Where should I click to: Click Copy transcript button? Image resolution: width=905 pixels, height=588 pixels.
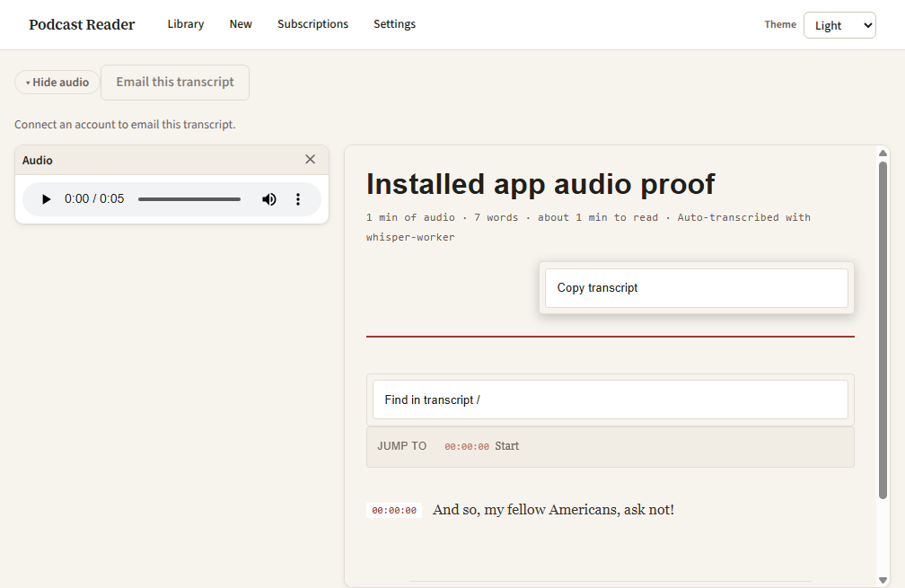pyautogui.click(x=697, y=288)
